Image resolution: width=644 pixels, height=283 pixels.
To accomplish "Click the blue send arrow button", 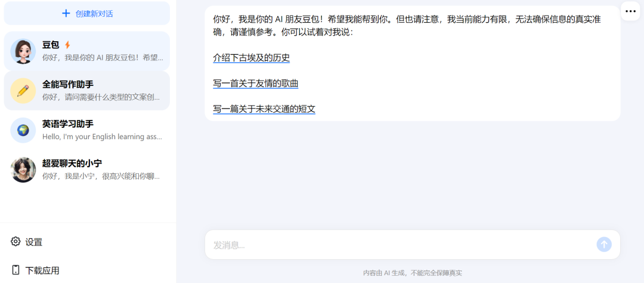I will [603, 244].
